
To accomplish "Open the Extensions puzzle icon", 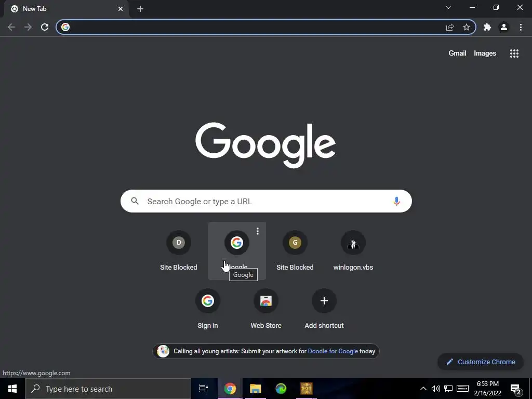I will click(487, 27).
